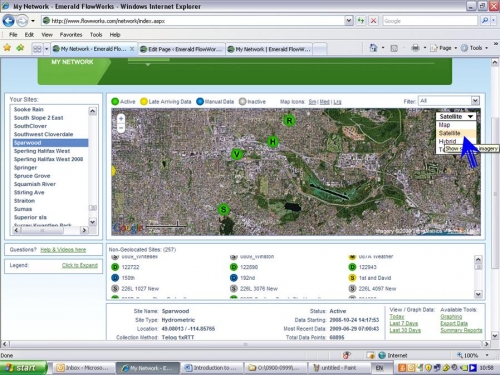500x375 pixels.
Task: Open Export Data link
Action: coord(454,323)
